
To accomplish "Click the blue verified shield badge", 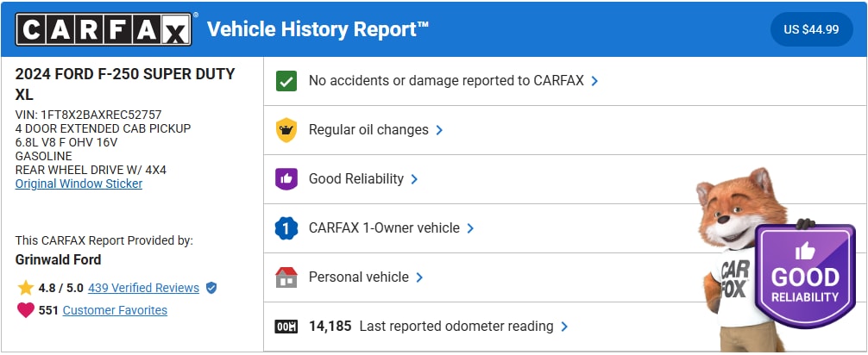I will (211, 288).
